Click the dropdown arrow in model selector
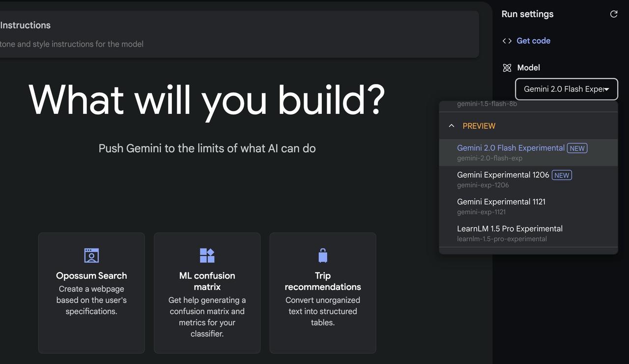Viewport: 629px width, 364px height. tap(607, 89)
